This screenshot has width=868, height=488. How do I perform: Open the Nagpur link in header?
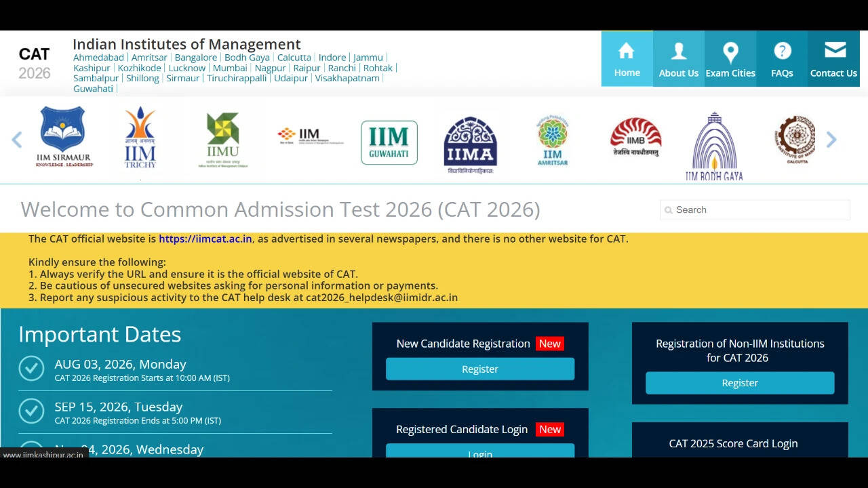click(271, 68)
